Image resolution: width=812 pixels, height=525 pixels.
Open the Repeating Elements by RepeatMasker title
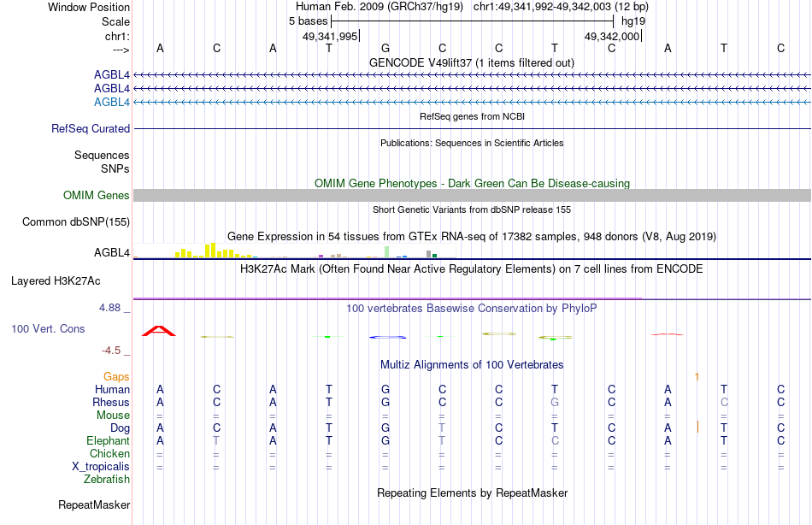472,493
